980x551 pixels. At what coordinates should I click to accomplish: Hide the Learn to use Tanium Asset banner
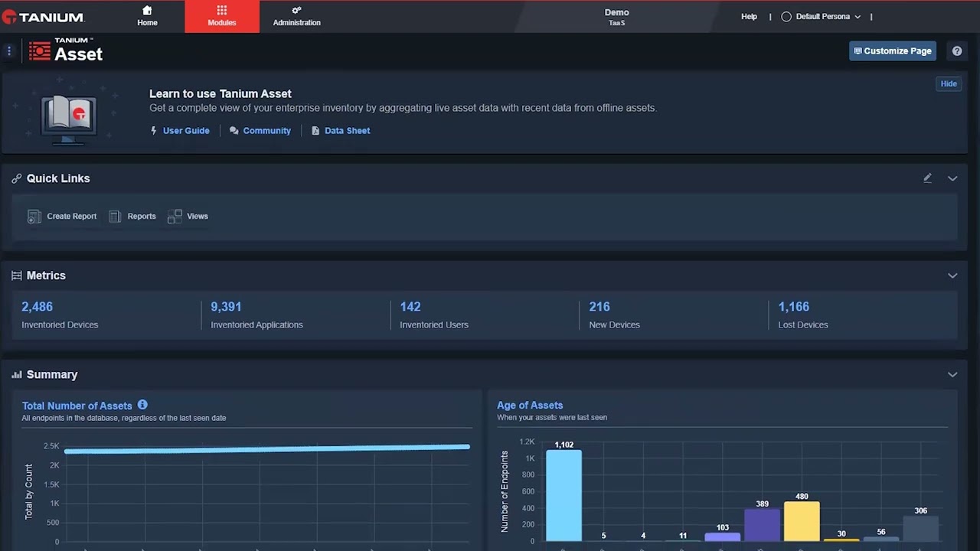949,83
